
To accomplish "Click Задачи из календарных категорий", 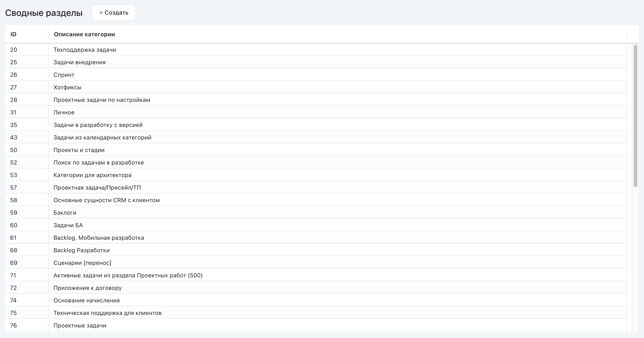I will [x=316, y=137].
